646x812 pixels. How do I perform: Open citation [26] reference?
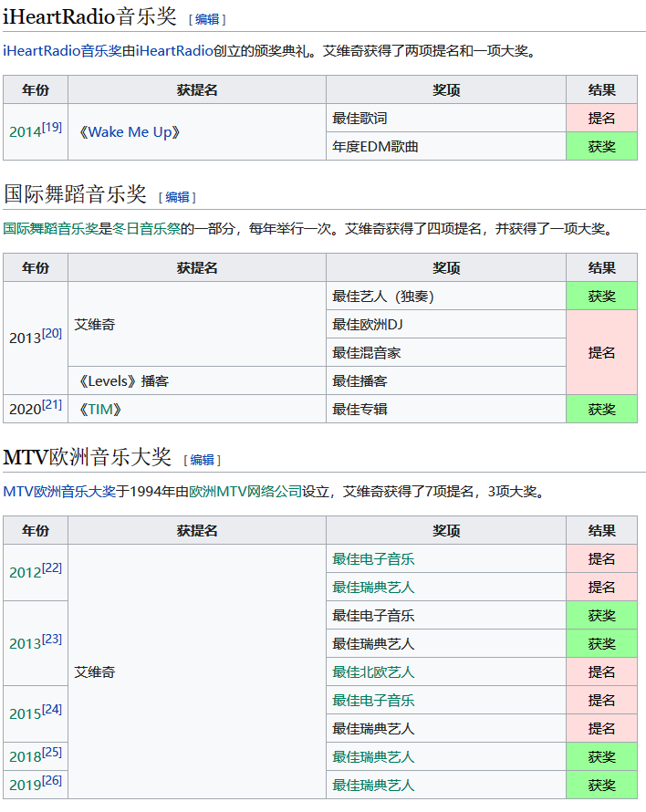52,780
